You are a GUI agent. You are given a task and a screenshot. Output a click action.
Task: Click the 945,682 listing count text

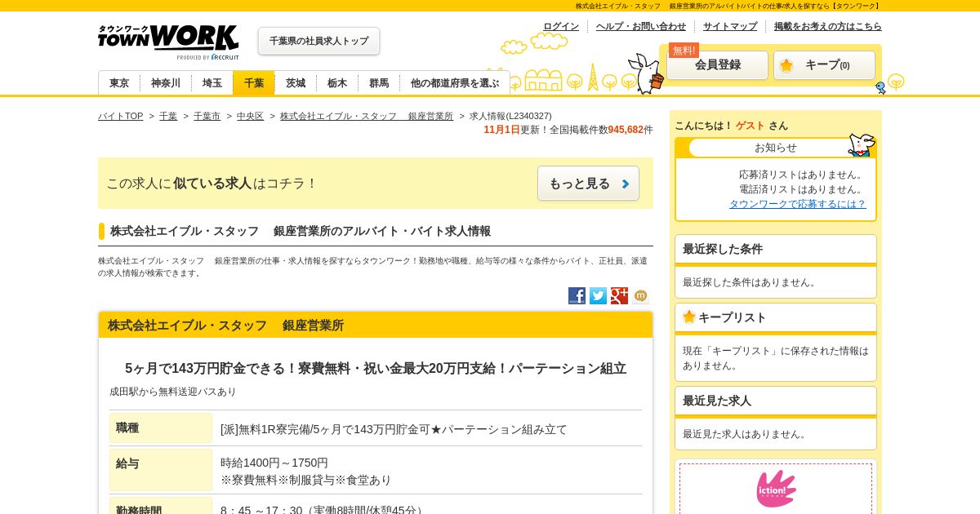tap(626, 130)
